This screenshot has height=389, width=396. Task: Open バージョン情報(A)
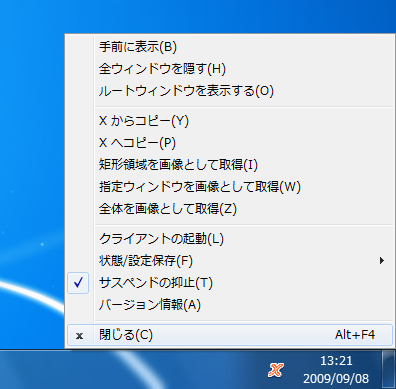[230, 305]
